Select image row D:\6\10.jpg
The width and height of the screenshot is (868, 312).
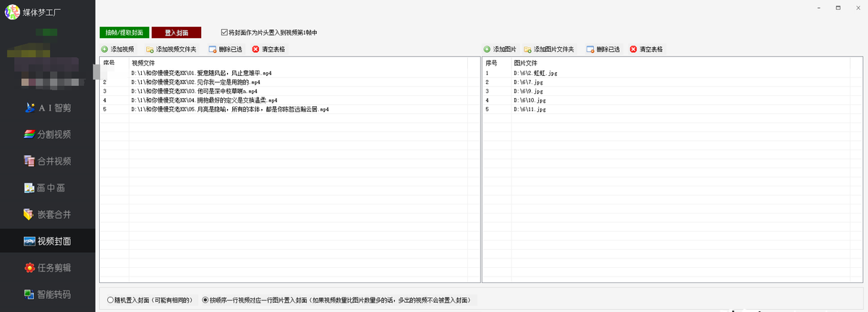click(673, 100)
